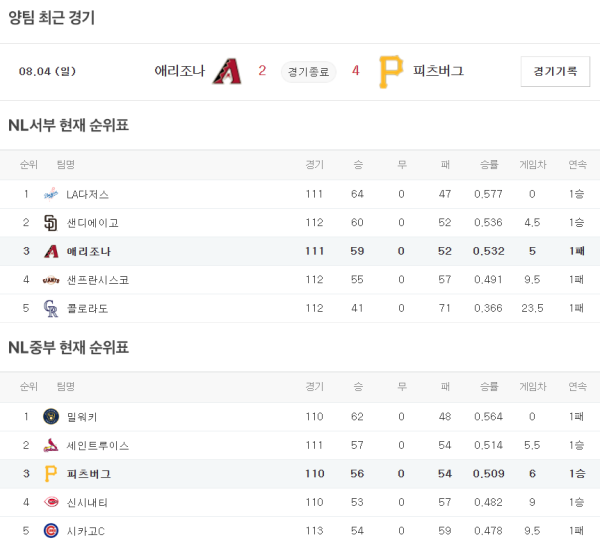The height and width of the screenshot is (549, 600).
Task: Click the Pittsburgh Pirates logo in match header
Action: click(x=391, y=71)
